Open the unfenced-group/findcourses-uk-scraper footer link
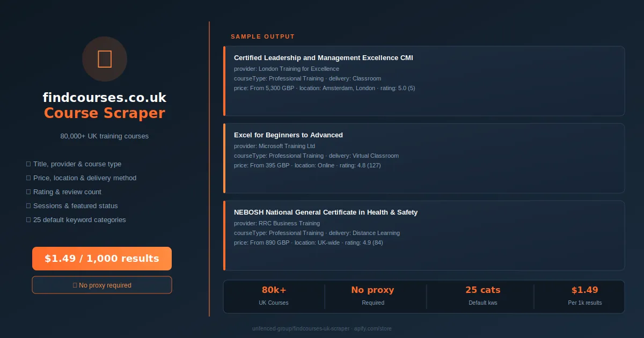This screenshot has height=338, width=644. [321, 328]
